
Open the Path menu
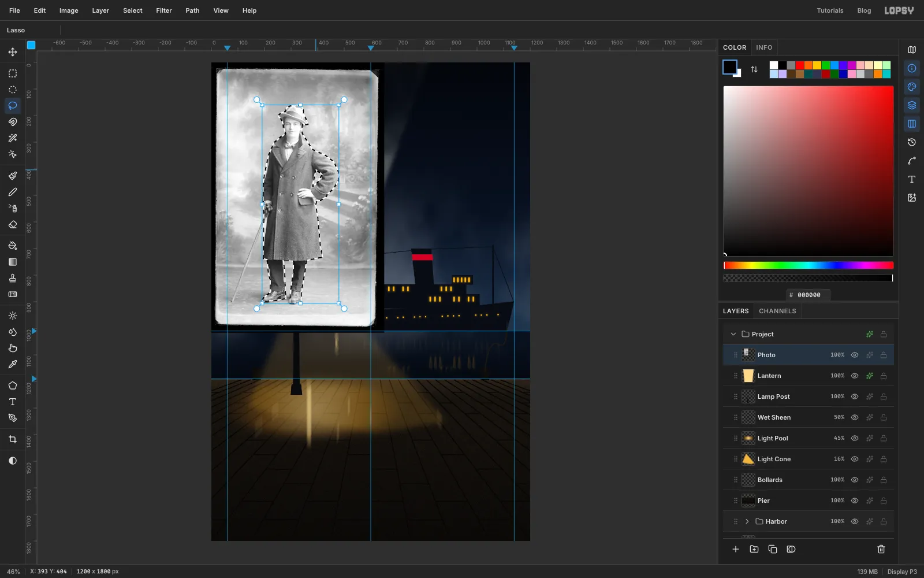(192, 10)
